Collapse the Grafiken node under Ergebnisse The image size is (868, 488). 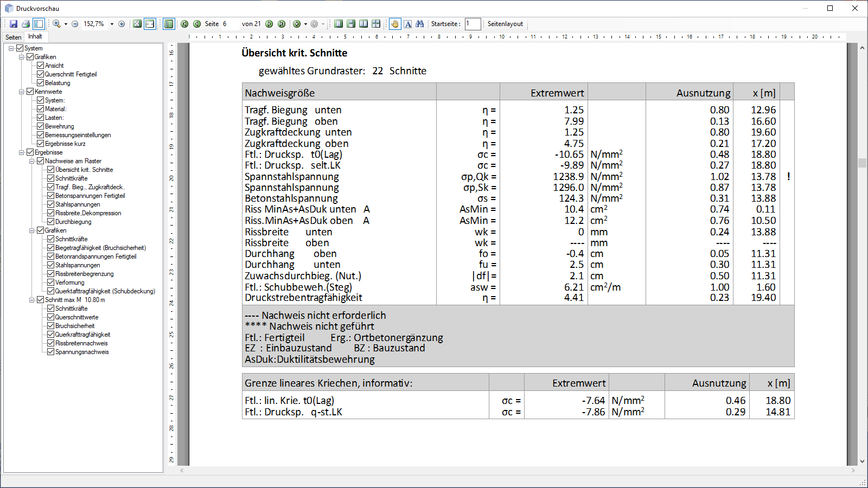coord(32,230)
